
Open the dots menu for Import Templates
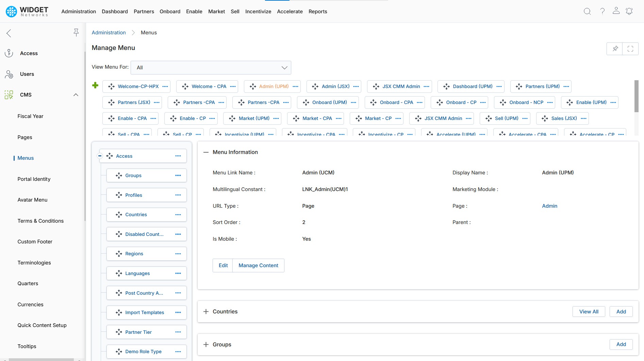click(178, 312)
